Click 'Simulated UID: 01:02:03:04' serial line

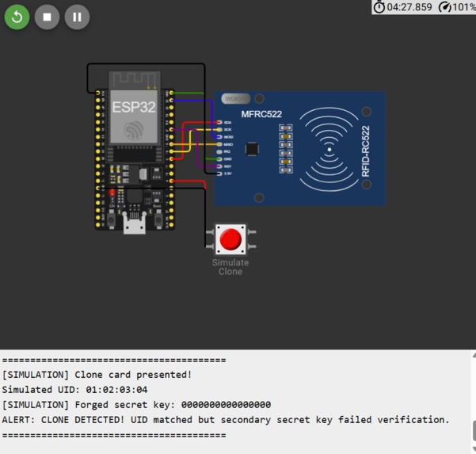[74, 390]
